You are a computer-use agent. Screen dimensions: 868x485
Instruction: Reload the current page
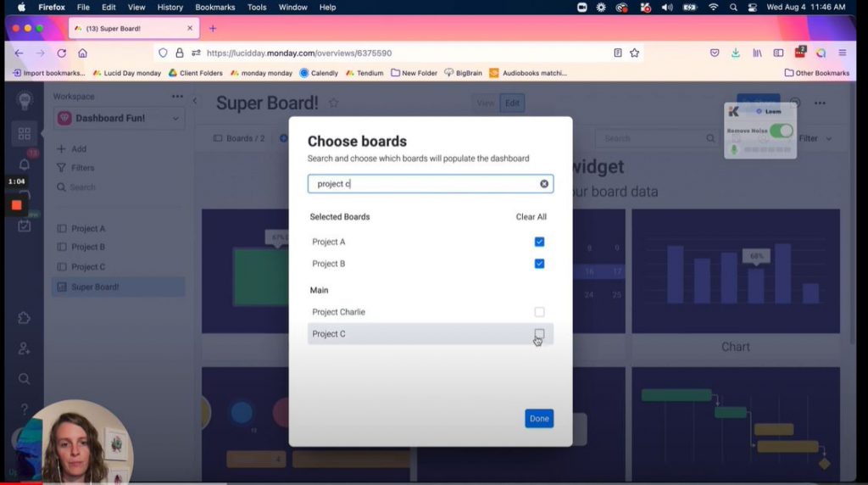(61, 53)
